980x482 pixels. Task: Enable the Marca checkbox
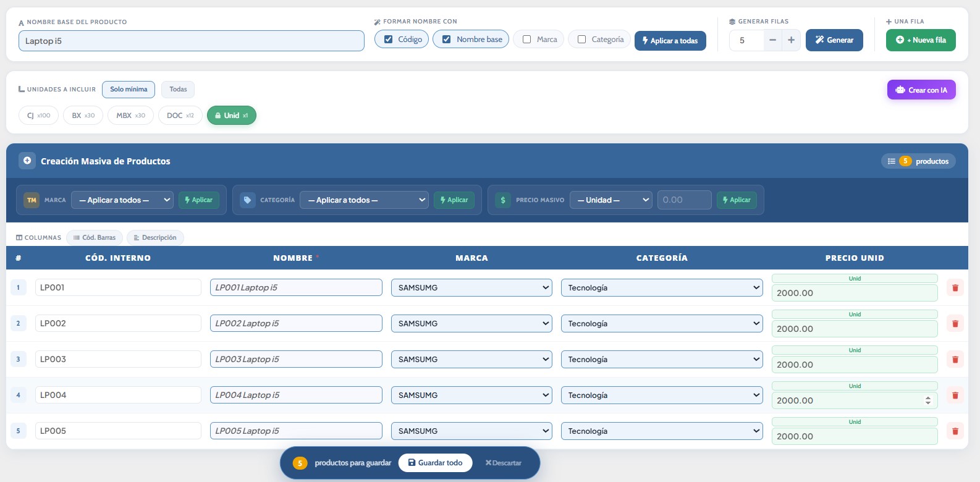coord(527,40)
